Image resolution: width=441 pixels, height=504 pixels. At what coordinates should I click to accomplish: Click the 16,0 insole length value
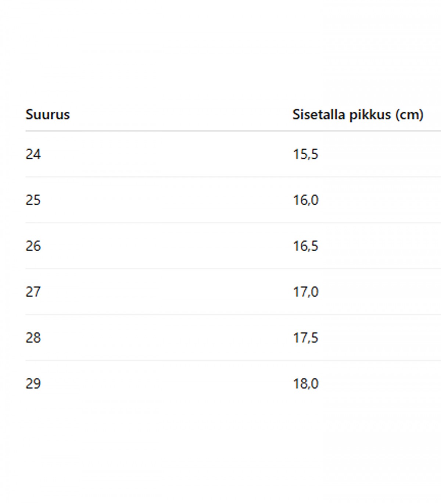click(x=305, y=200)
